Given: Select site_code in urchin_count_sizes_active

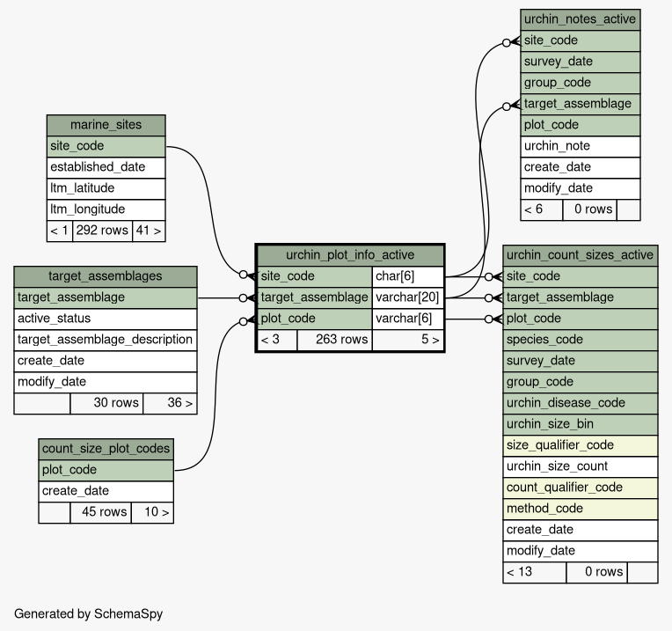Looking at the screenshot, I should [581, 277].
